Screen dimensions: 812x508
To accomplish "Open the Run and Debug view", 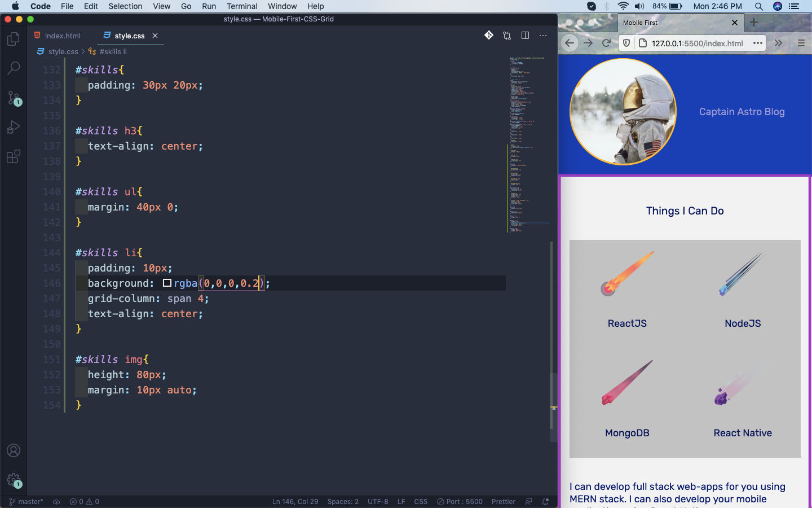I will point(14,127).
